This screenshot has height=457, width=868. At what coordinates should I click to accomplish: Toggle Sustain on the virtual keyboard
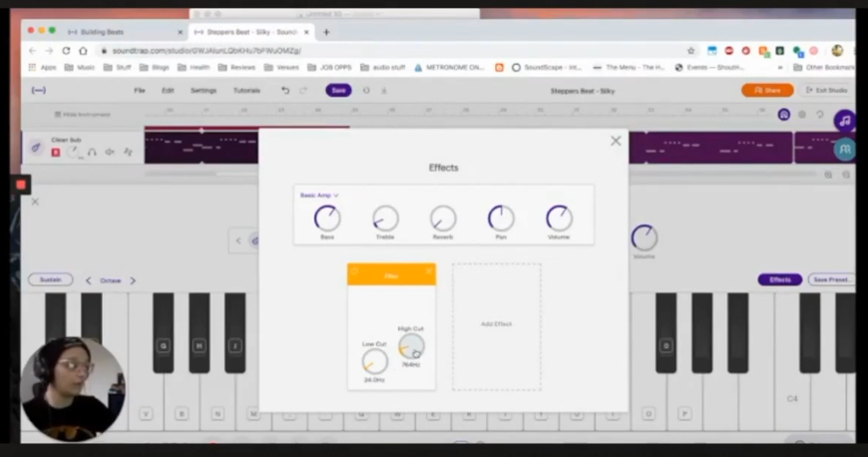pyautogui.click(x=50, y=279)
